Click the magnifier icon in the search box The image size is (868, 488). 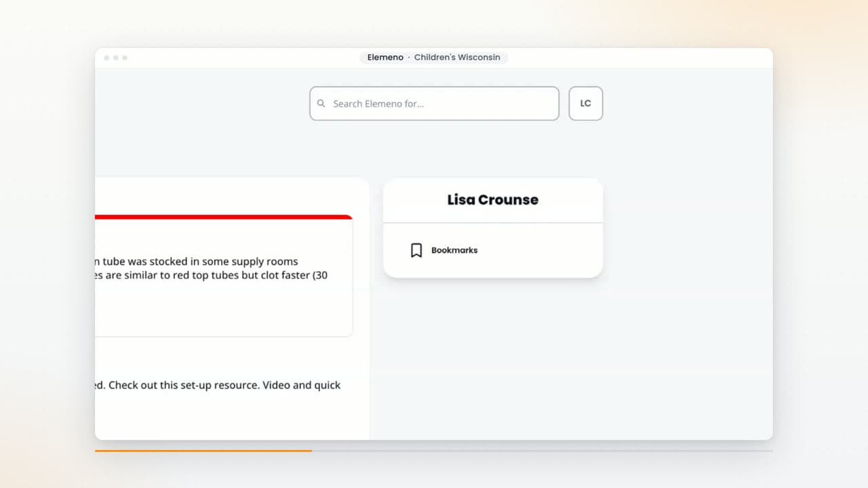tap(321, 104)
